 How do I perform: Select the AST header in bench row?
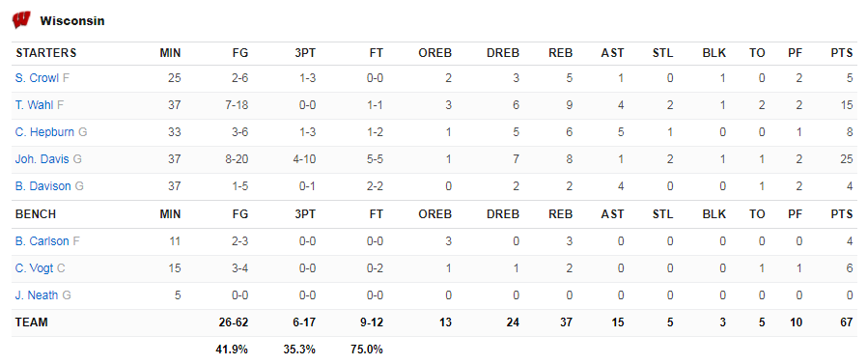[x=612, y=214]
